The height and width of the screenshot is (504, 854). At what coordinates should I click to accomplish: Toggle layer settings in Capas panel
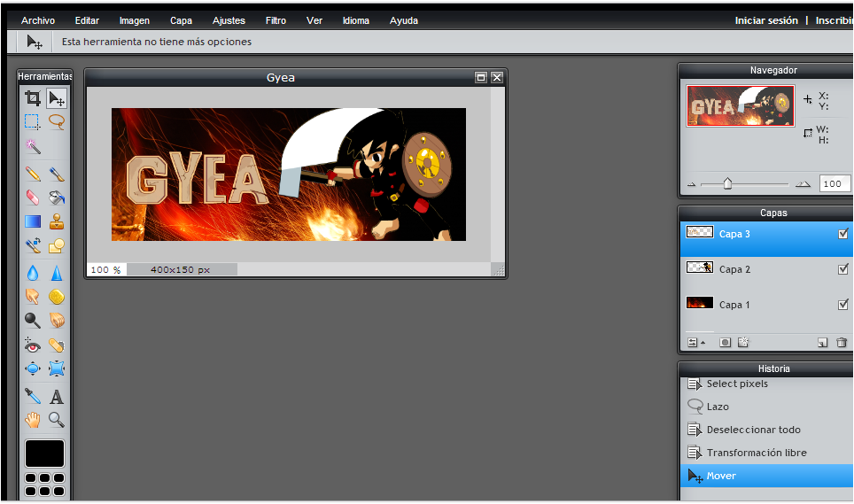pyautogui.click(x=696, y=343)
